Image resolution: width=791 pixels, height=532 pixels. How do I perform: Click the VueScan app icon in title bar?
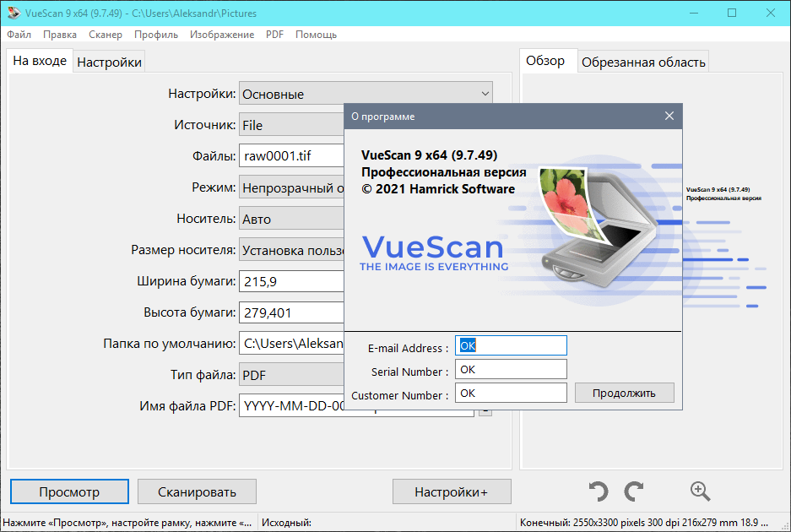tap(14, 14)
